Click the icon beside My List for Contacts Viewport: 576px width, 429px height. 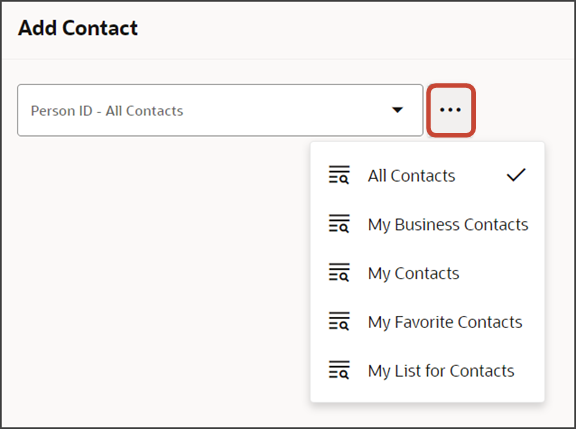(x=339, y=370)
